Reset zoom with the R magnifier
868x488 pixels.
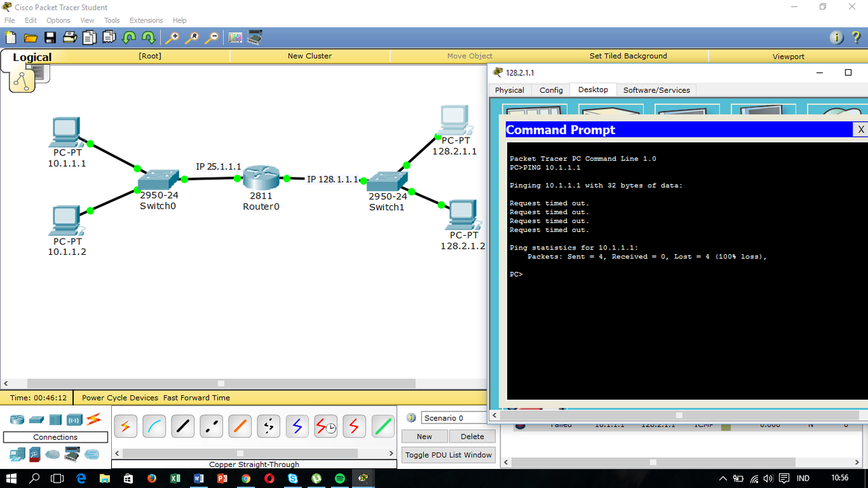pos(192,38)
